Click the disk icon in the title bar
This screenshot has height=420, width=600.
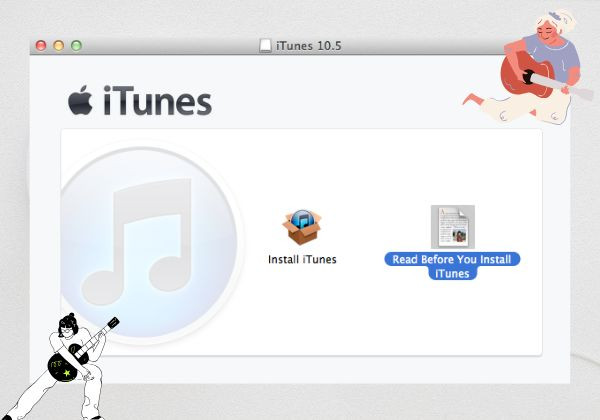[x=265, y=46]
